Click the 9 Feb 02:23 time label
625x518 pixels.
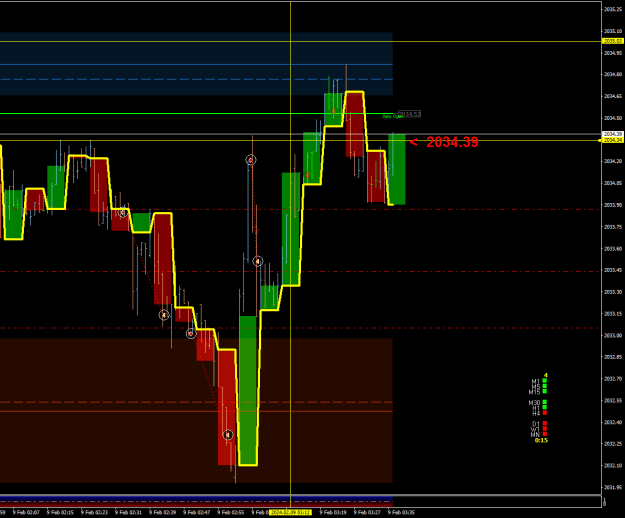(x=94, y=512)
